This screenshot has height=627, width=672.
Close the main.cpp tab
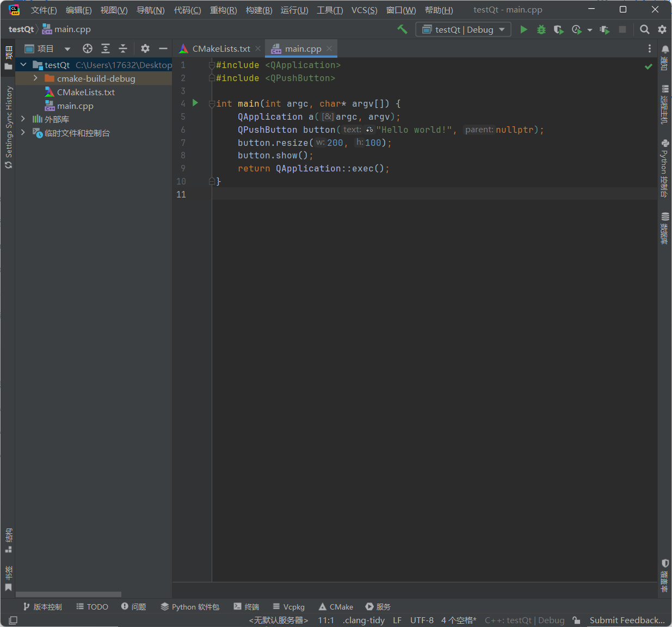pos(329,48)
